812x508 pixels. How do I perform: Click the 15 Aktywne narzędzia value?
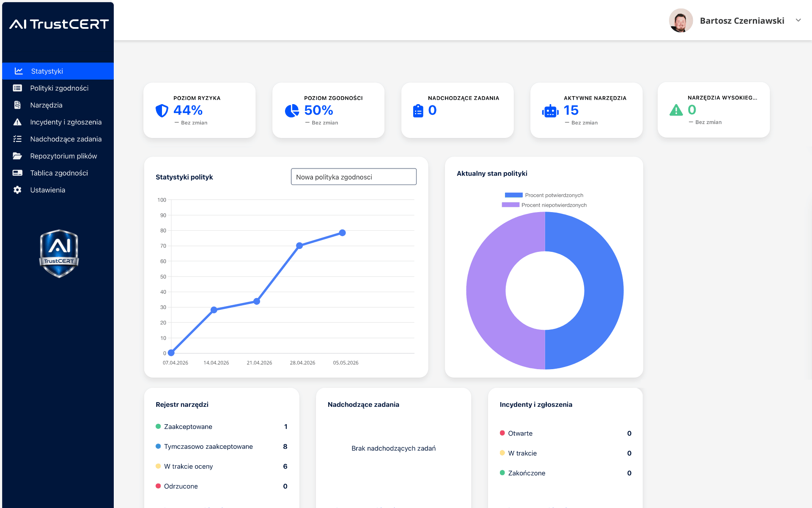click(x=571, y=110)
